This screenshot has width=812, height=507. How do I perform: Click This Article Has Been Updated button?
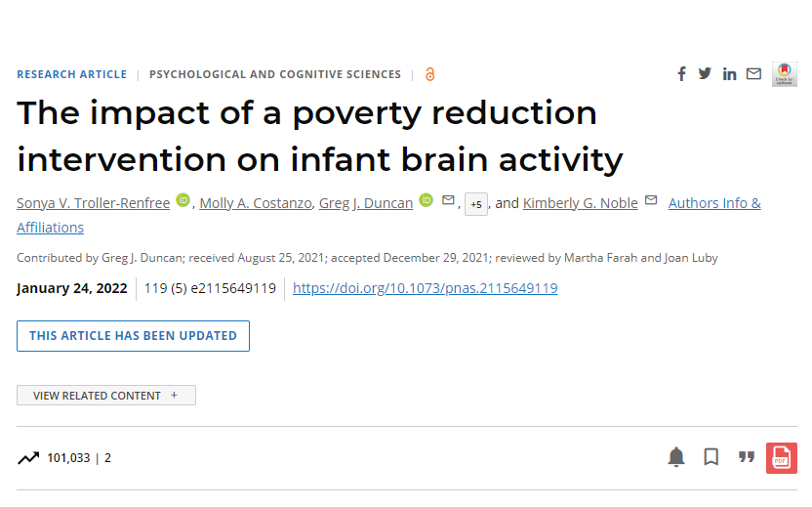click(133, 336)
